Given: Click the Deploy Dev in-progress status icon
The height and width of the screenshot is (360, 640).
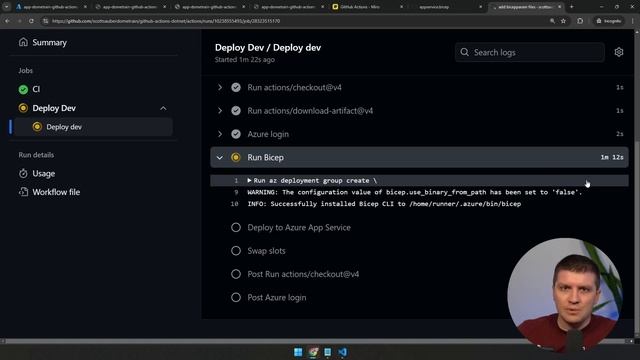Looking at the screenshot, I should pos(23,108).
